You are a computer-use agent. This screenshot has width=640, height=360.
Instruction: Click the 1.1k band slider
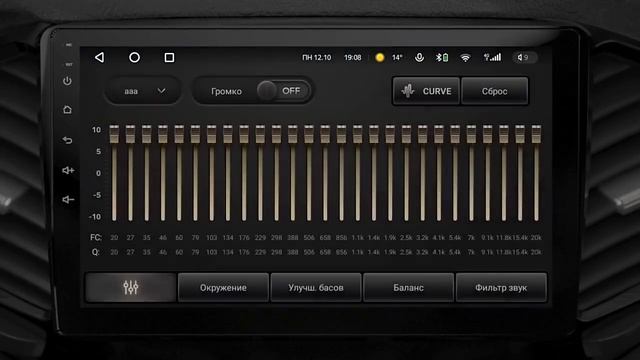(358, 173)
